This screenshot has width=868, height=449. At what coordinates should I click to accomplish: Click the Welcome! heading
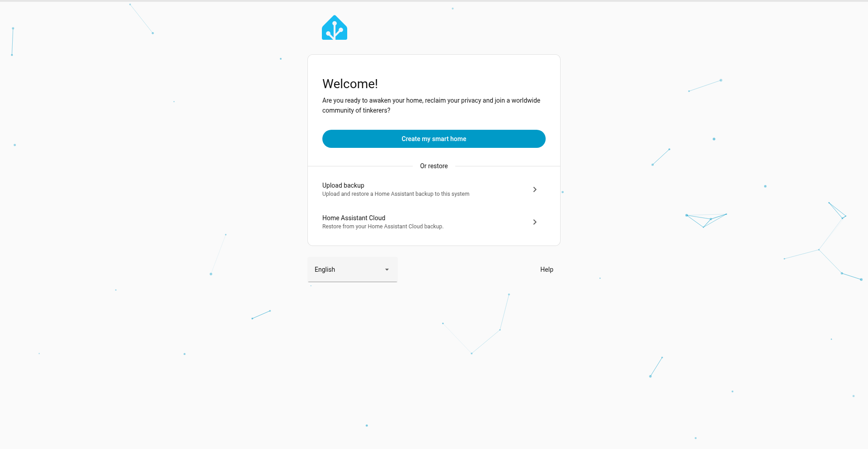click(x=350, y=84)
